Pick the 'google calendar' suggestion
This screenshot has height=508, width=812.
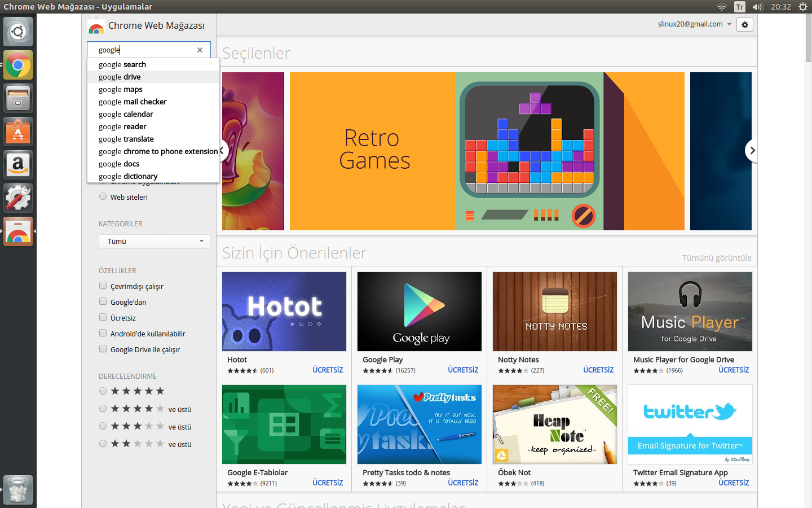pyautogui.click(x=153, y=114)
